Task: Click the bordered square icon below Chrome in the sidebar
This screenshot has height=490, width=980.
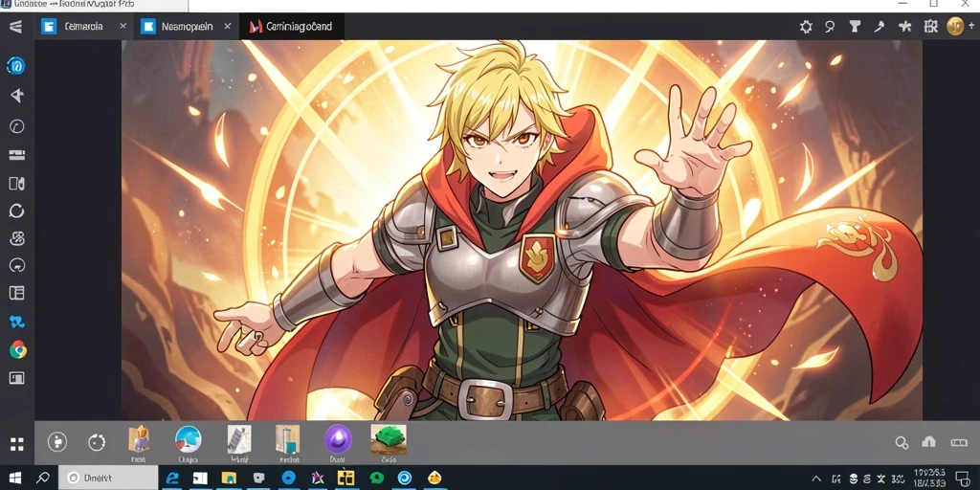Action: point(17,377)
